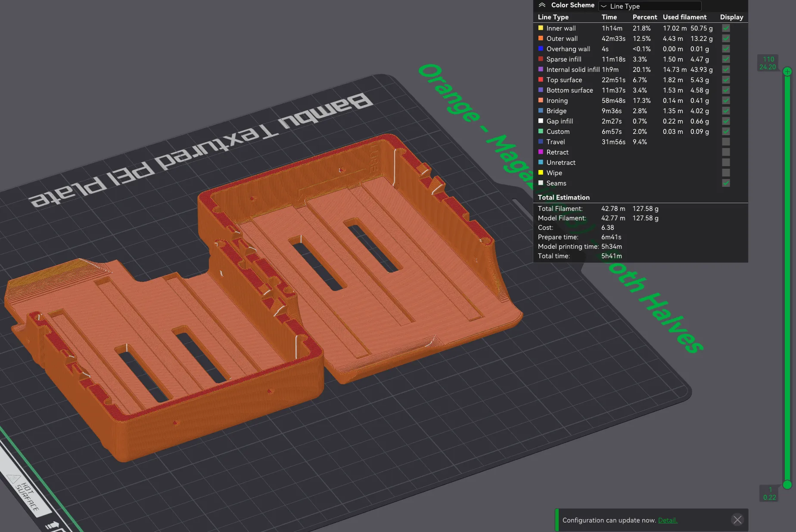Select the Internal solid infill row label
This screenshot has width=796, height=532.
(x=573, y=70)
